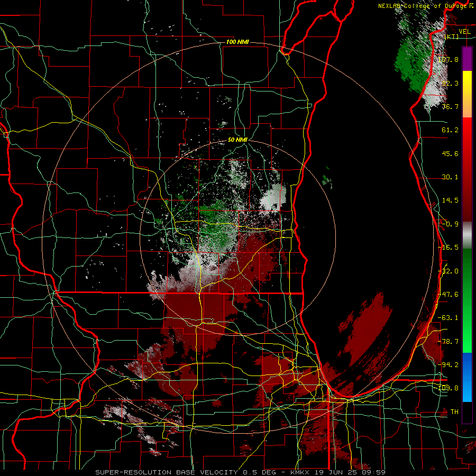
Task: Click the yellow segment of the velocity color bar
Action: 467,94
